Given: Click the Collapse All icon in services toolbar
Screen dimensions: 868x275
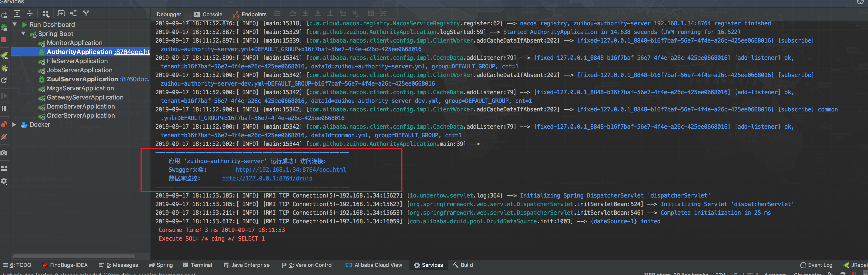Looking at the screenshot, I should click(x=30, y=13).
